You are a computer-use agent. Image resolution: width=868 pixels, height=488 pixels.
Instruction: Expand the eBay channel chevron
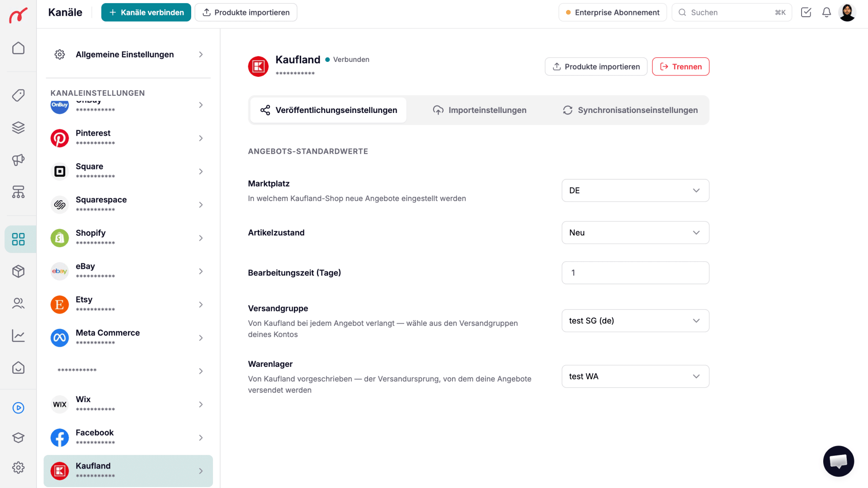201,272
